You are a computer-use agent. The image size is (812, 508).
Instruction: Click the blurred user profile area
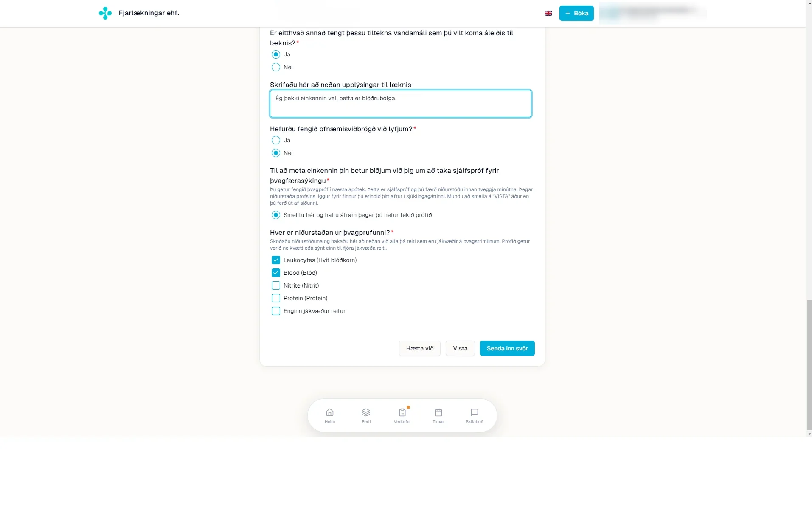pyautogui.click(x=653, y=13)
